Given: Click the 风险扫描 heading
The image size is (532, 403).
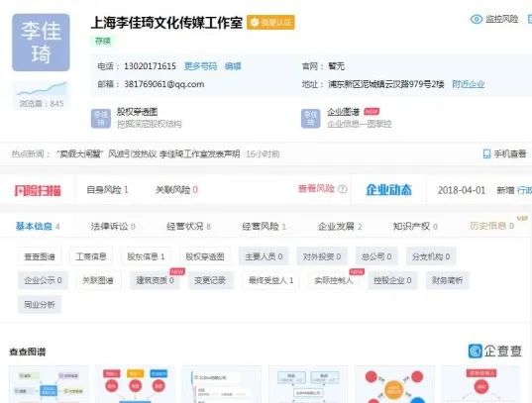Looking at the screenshot, I should [38, 190].
